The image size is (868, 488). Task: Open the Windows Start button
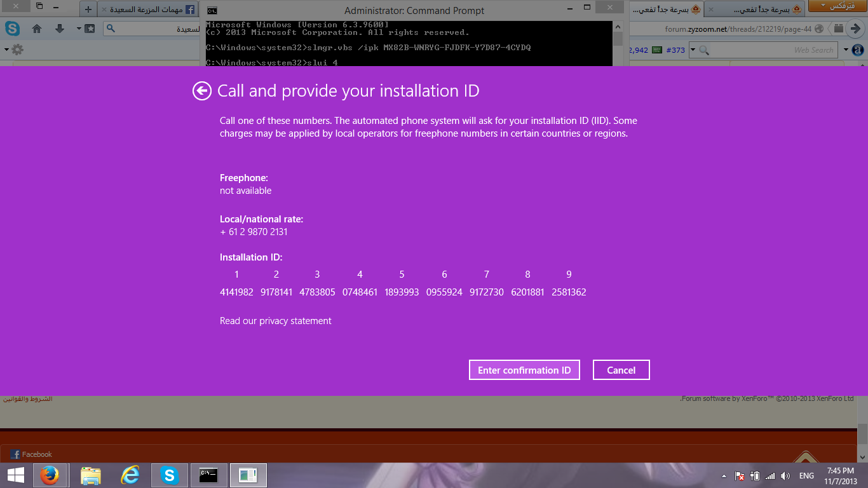(x=16, y=475)
